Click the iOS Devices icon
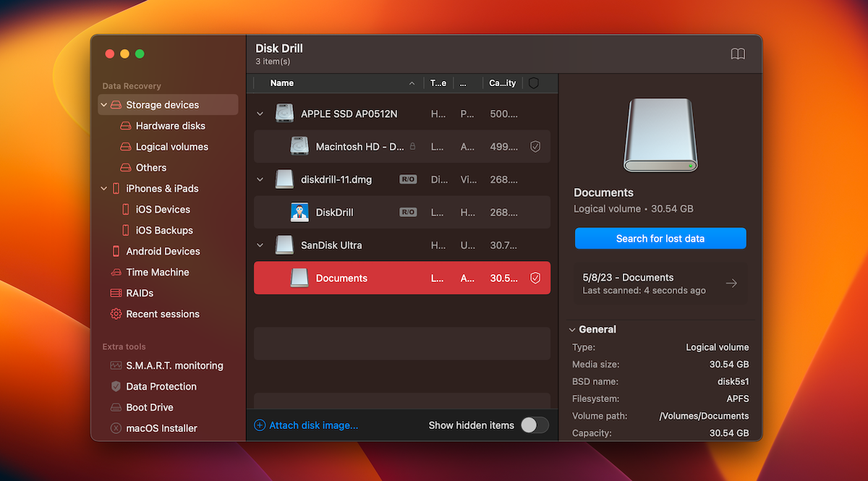Viewport: 868px width, 481px height. (x=126, y=210)
